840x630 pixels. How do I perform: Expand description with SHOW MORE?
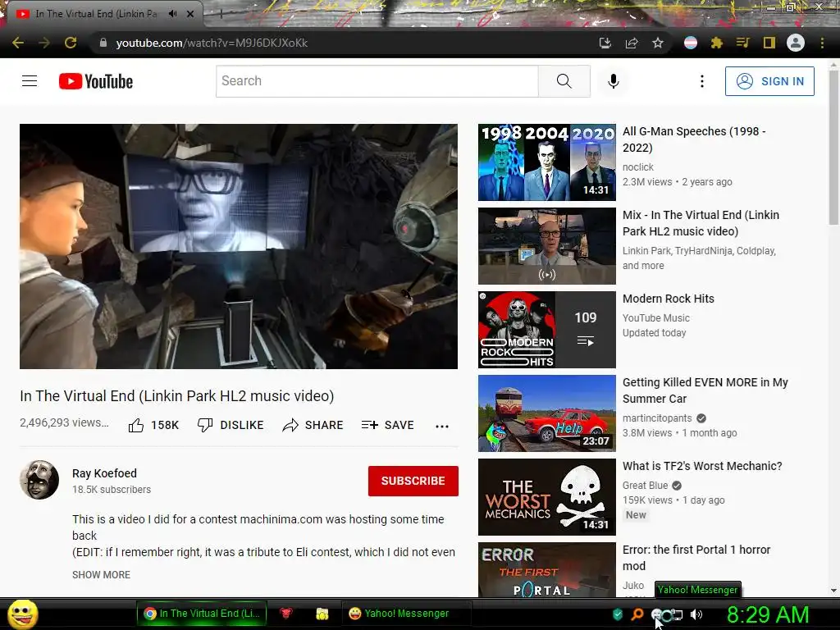101,575
